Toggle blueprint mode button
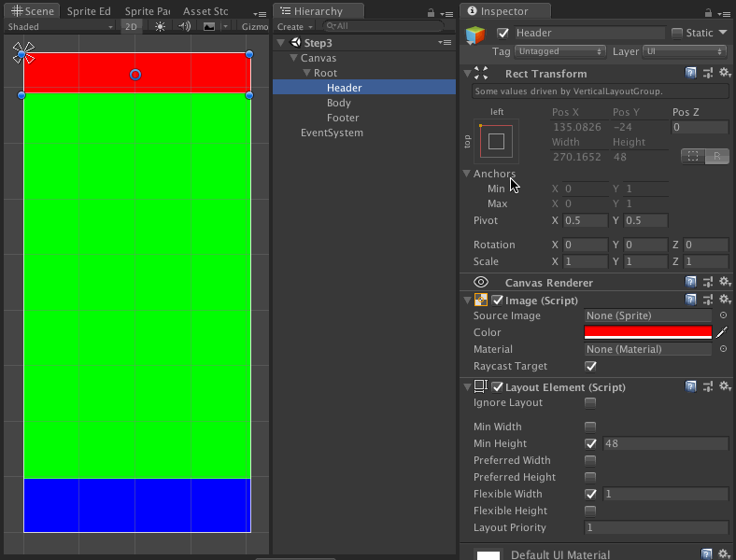Image resolution: width=736 pixels, height=560 pixels. coord(693,156)
